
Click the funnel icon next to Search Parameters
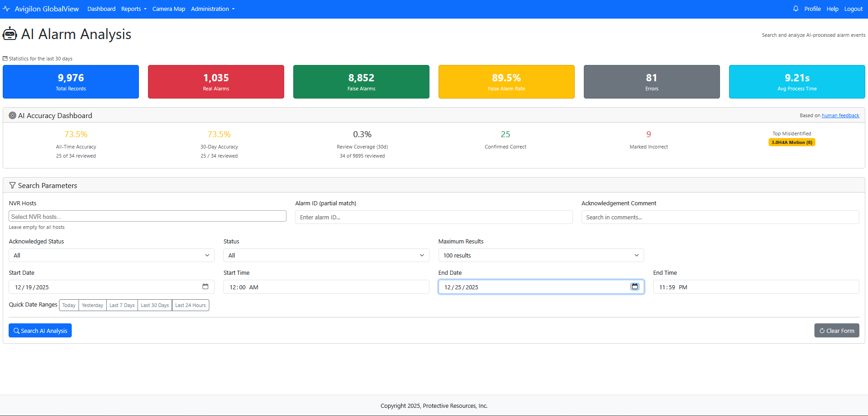click(x=12, y=185)
